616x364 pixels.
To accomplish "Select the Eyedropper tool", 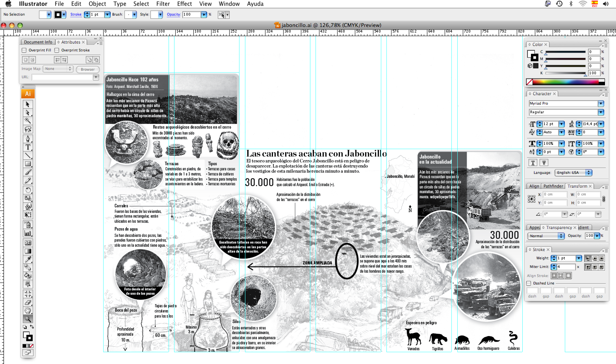I will pos(28,259).
